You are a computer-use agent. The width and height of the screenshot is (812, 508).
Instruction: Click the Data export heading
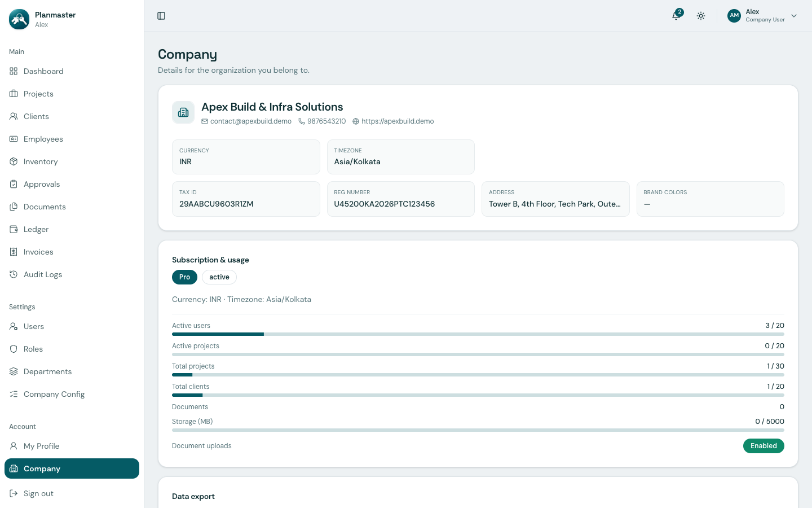[x=193, y=497]
